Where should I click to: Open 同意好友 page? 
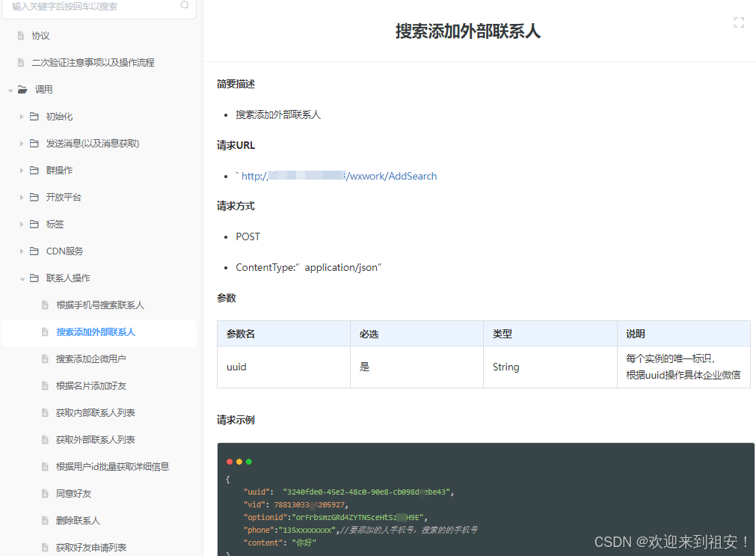[74, 494]
